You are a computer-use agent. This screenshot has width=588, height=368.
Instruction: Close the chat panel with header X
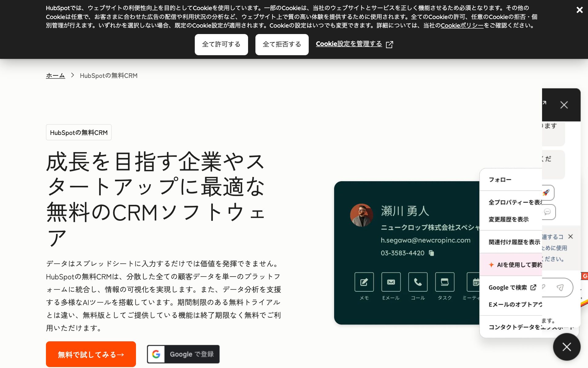pyautogui.click(x=564, y=105)
